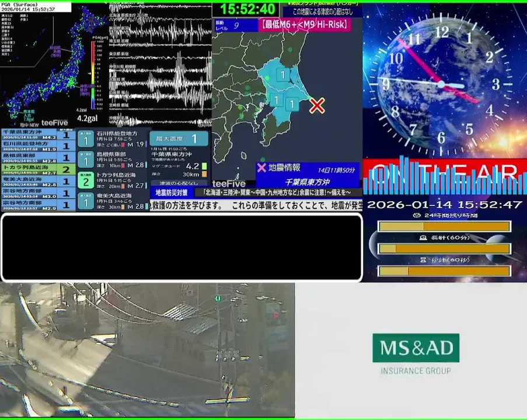This screenshot has width=527, height=420.
Task: Select the 奄美大島近海 M2.8 history row
Action: (38, 181)
